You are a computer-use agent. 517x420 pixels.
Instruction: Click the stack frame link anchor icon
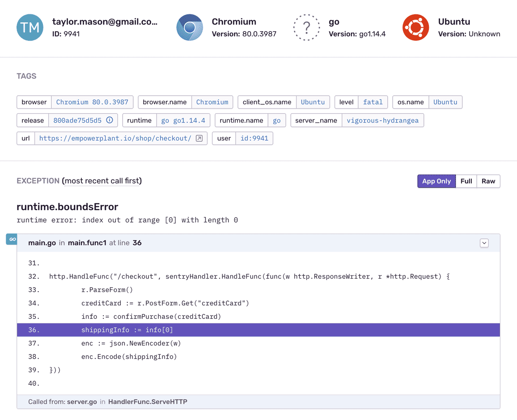pos(12,239)
